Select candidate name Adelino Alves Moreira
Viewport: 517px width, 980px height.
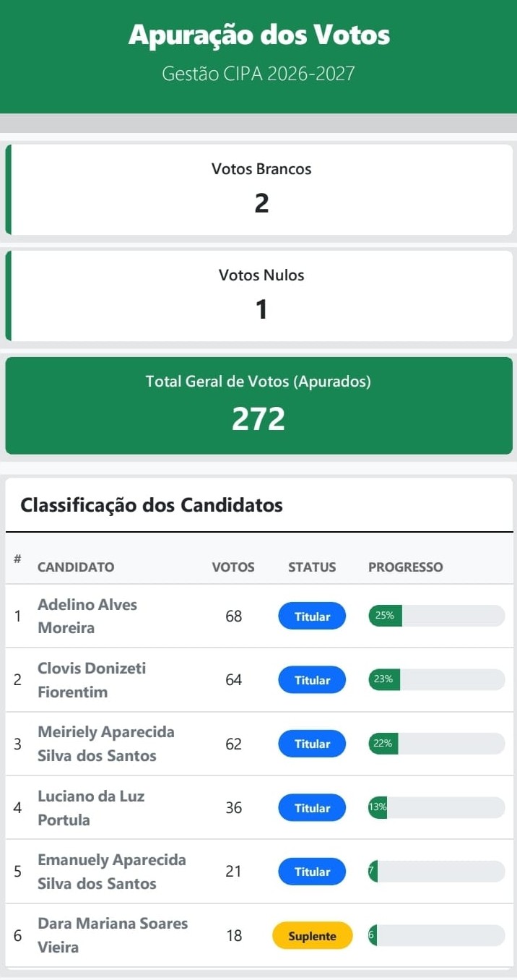coord(87,616)
